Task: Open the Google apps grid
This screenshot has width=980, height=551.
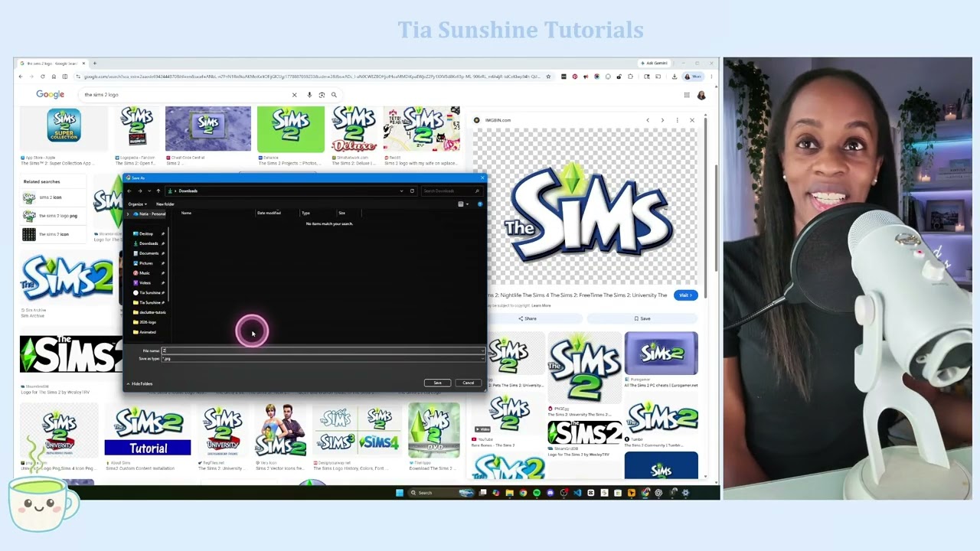Action: 687,95
